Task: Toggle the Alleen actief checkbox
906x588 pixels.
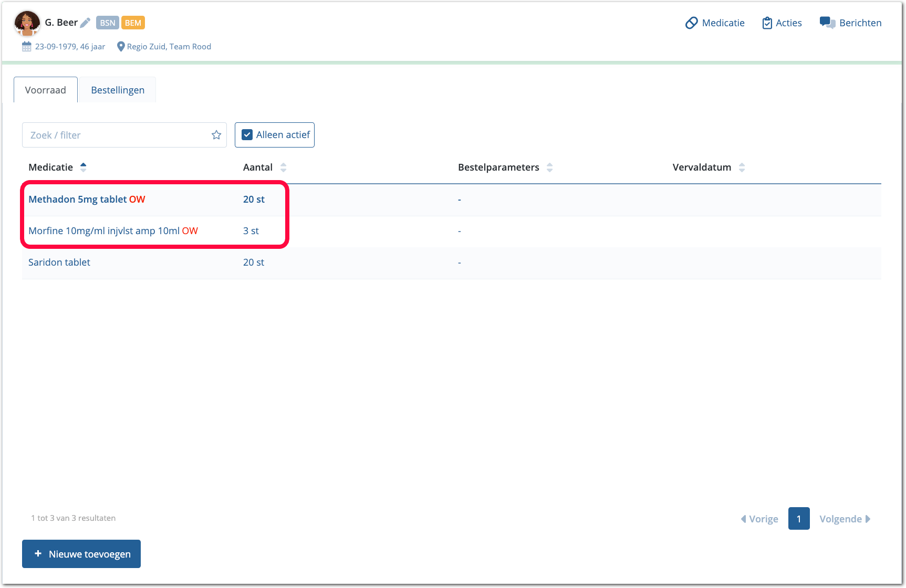Action: click(247, 135)
